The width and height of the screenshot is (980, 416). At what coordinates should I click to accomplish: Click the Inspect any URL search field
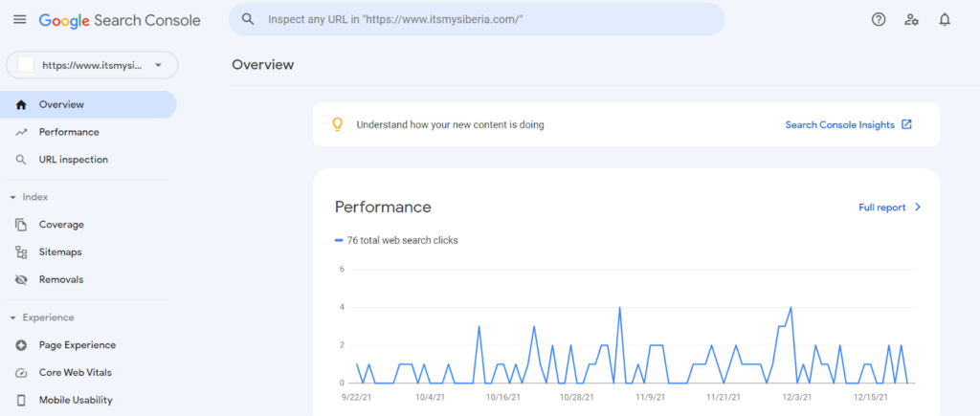coord(479,19)
